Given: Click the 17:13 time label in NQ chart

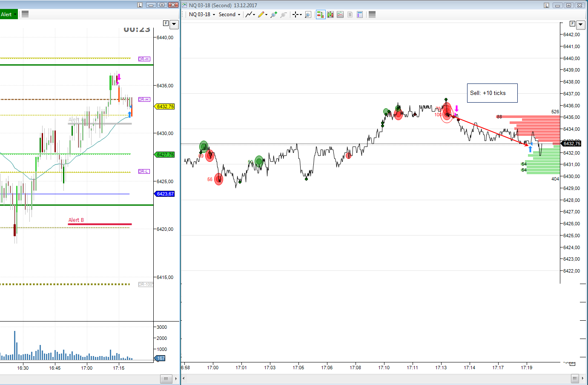Looking at the screenshot, I should [x=441, y=368].
